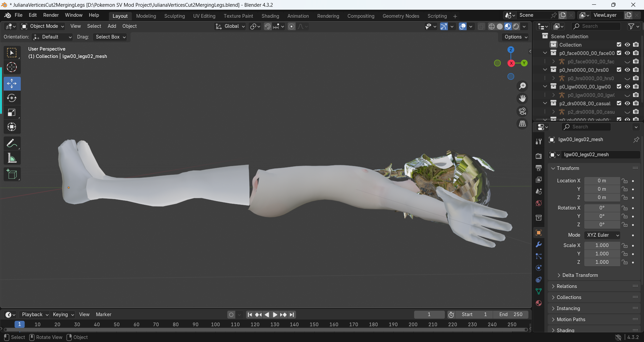Open the timeline Keying popover
The height and width of the screenshot is (342, 644).
63,315
